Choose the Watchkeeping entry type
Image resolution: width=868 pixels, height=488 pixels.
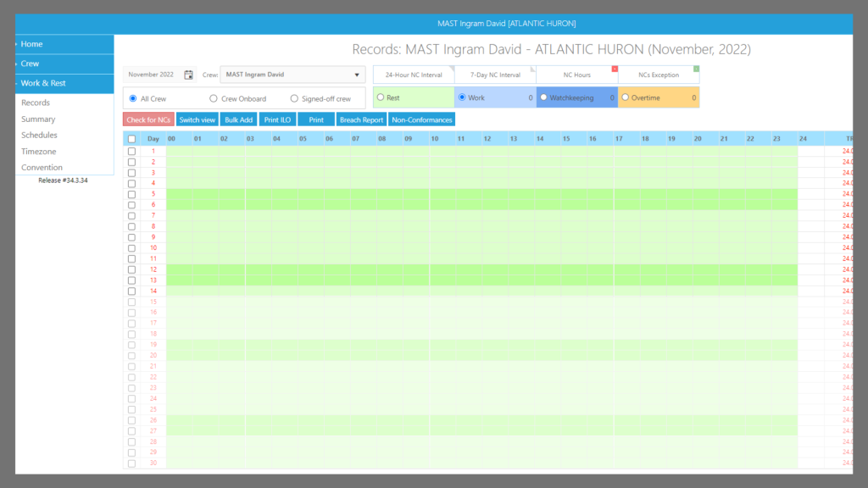pos(543,97)
